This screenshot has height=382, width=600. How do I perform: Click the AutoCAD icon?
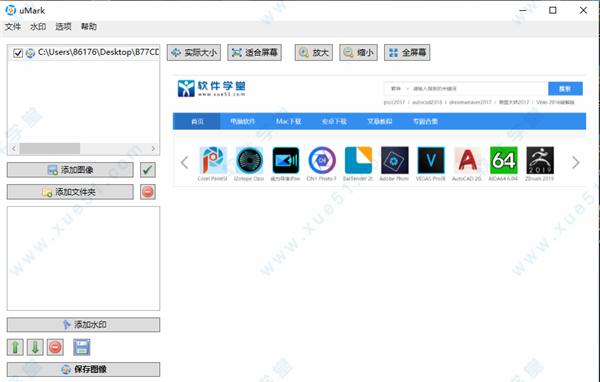coord(467,160)
